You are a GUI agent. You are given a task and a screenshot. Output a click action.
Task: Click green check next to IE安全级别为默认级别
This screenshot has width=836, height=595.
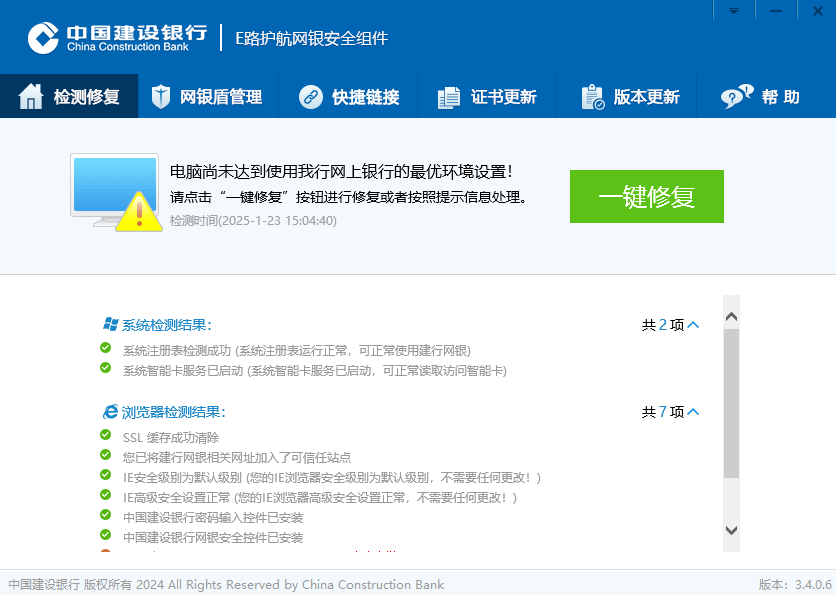tap(106, 475)
